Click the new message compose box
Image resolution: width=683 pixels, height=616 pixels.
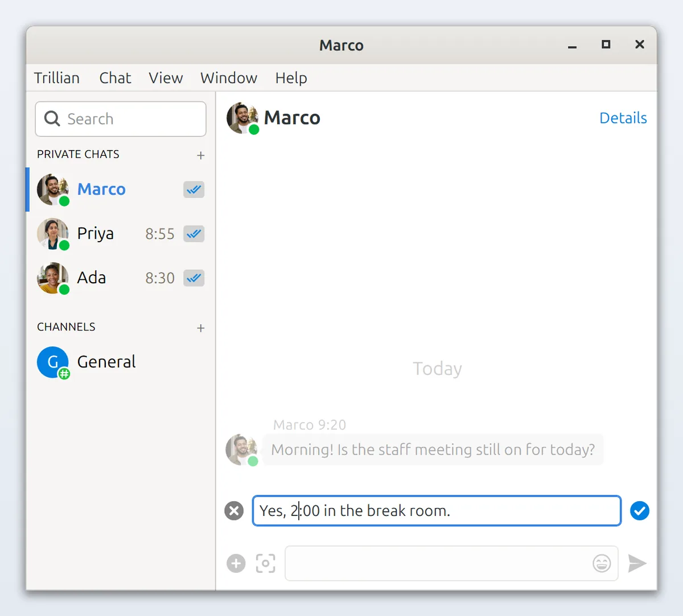(451, 564)
